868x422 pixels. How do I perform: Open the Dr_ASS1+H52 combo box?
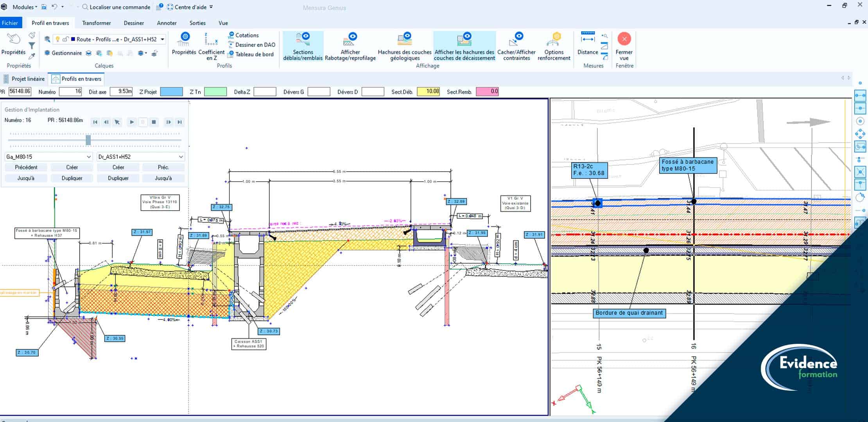pyautogui.click(x=140, y=157)
